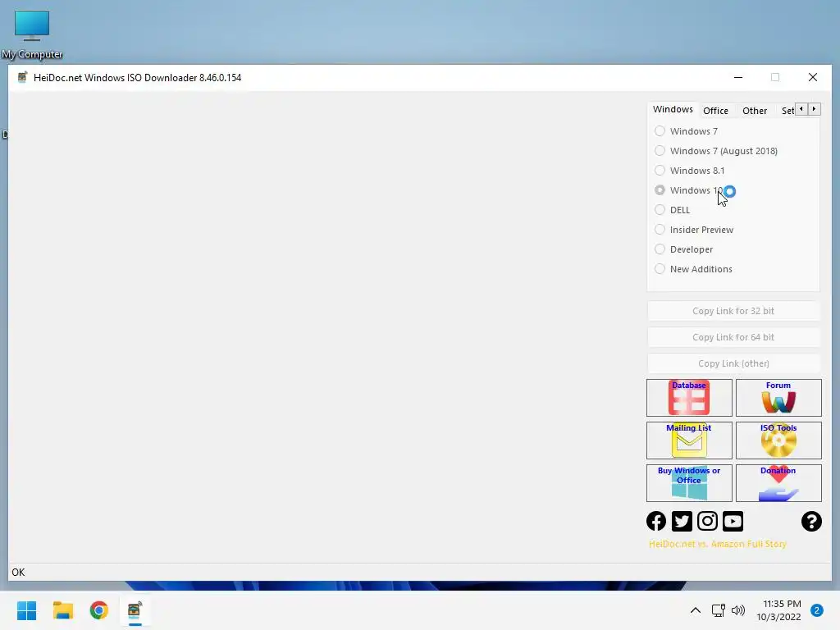Open Buy Windows or Office tile
This screenshot has width=840, height=630.
(x=689, y=482)
